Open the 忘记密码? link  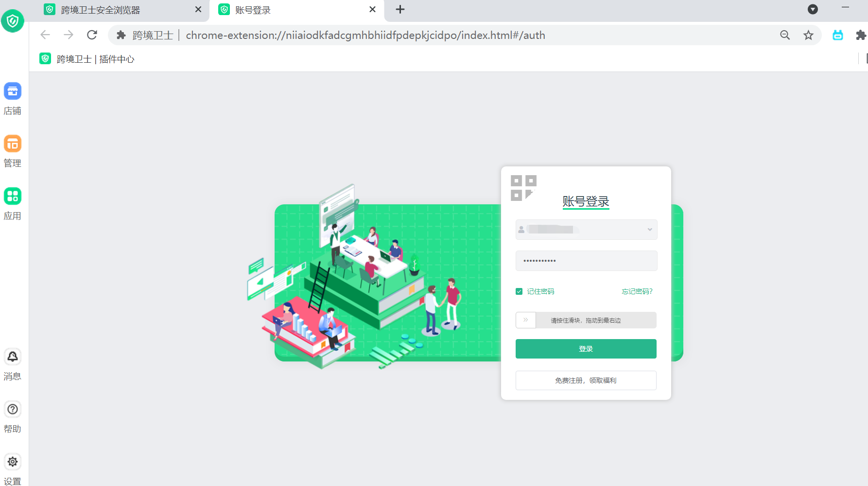(x=637, y=291)
